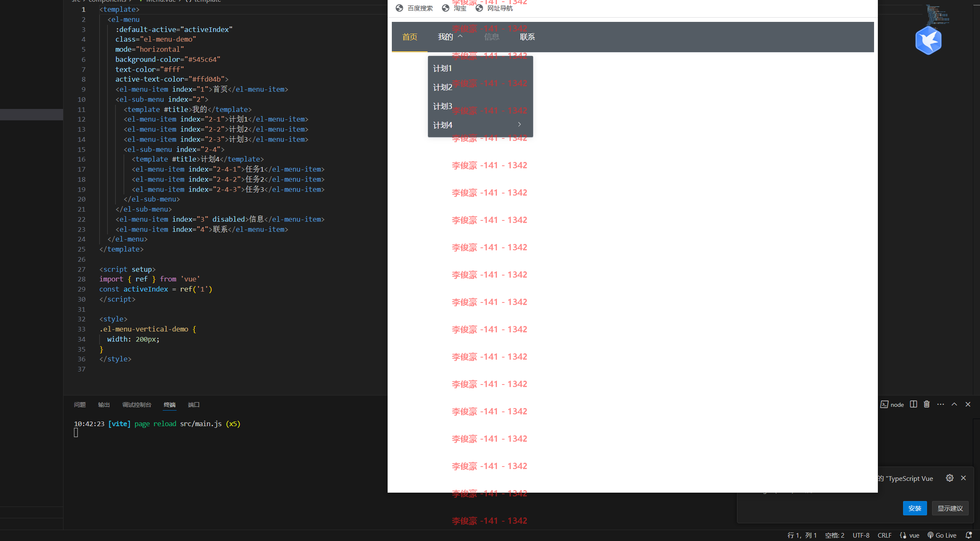Click '<script setup>' on line 27
980x541 pixels.
127,269
